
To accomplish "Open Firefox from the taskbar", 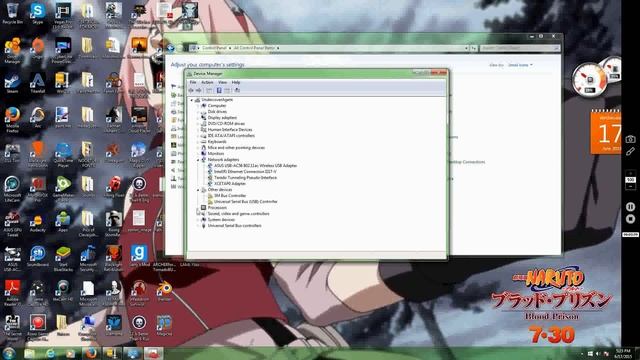I will (91, 353).
